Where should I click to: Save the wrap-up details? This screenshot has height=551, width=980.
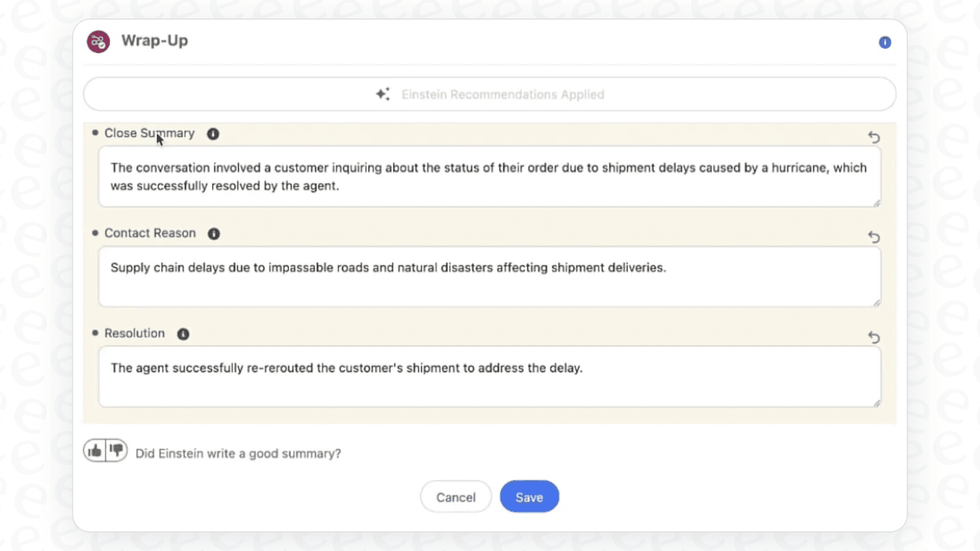coord(528,497)
